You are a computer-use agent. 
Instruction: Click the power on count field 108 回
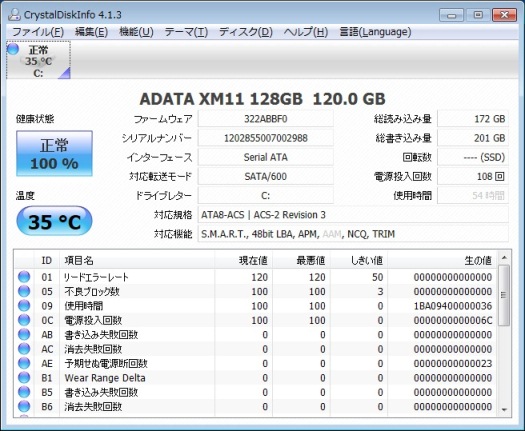(473, 176)
